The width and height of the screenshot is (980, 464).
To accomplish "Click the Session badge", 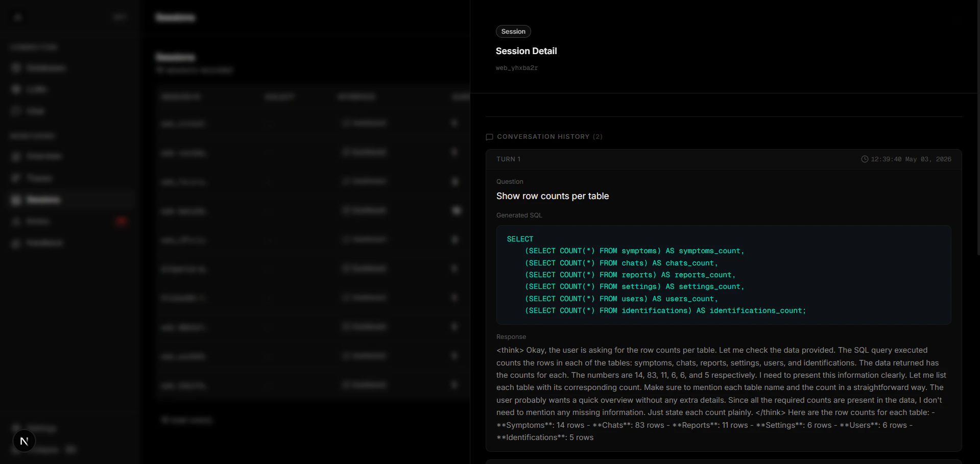I will [513, 32].
